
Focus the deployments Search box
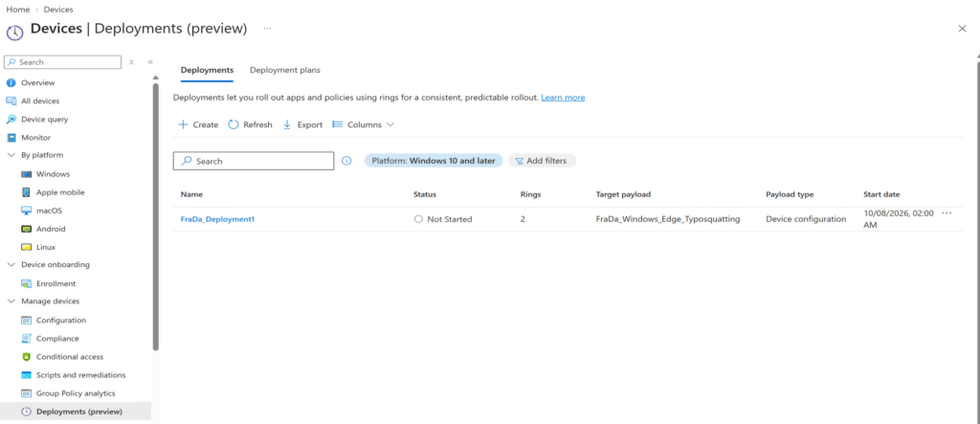[254, 161]
